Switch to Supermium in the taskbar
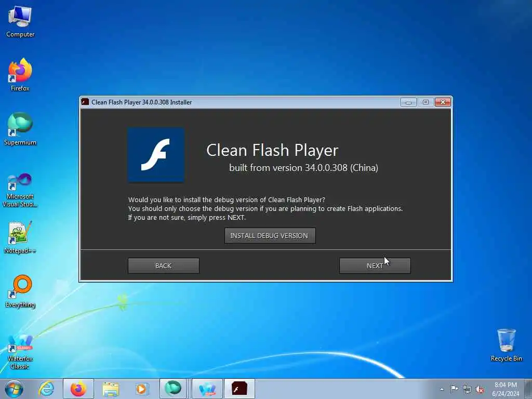This screenshot has width=532, height=399. pos(173,389)
